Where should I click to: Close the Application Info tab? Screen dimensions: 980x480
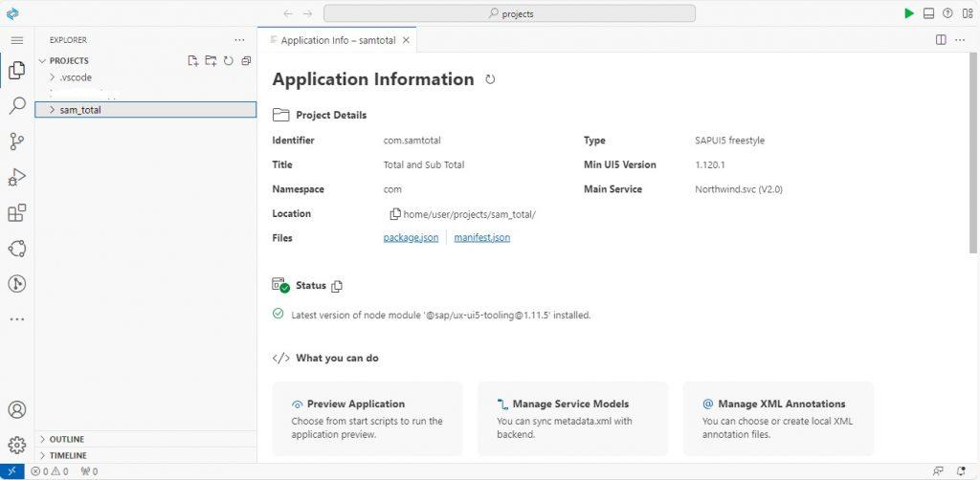click(406, 40)
